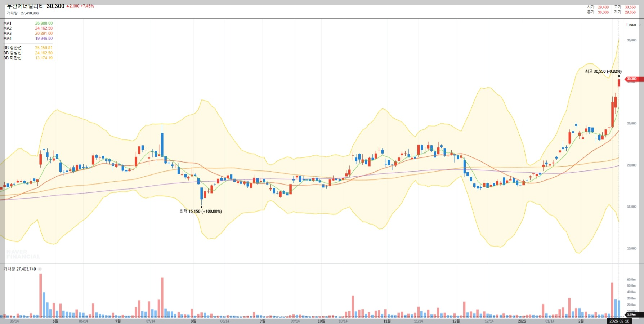
Task: Click the 2025-02-18 crosshair date label
Action: [619, 321]
